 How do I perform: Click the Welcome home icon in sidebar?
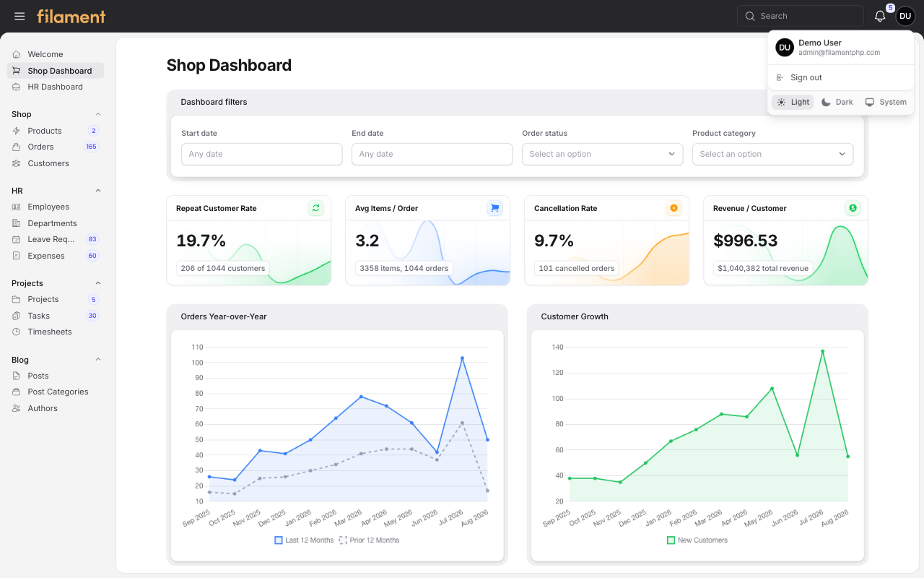click(x=17, y=54)
